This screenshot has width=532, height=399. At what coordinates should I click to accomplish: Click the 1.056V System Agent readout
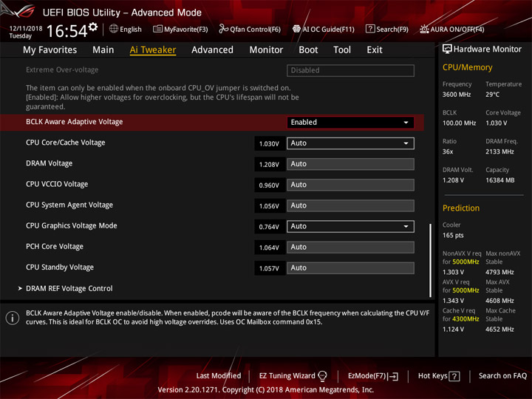click(x=269, y=206)
